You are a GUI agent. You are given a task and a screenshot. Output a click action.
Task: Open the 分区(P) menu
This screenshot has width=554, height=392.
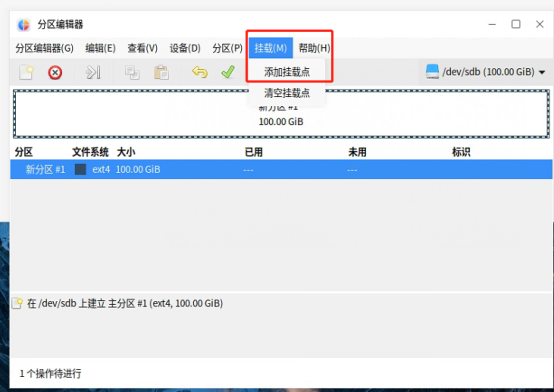pyautogui.click(x=227, y=48)
